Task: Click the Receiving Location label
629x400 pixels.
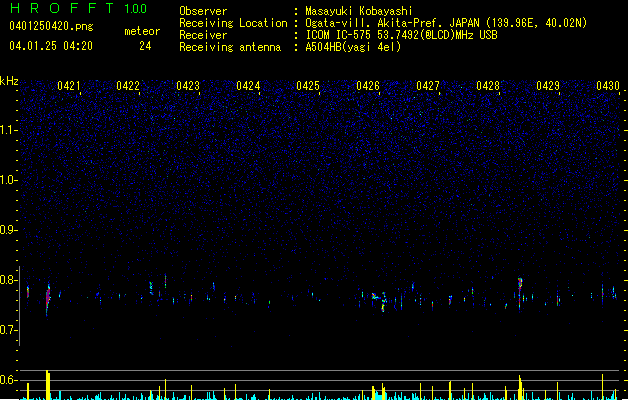Action: 233,23
